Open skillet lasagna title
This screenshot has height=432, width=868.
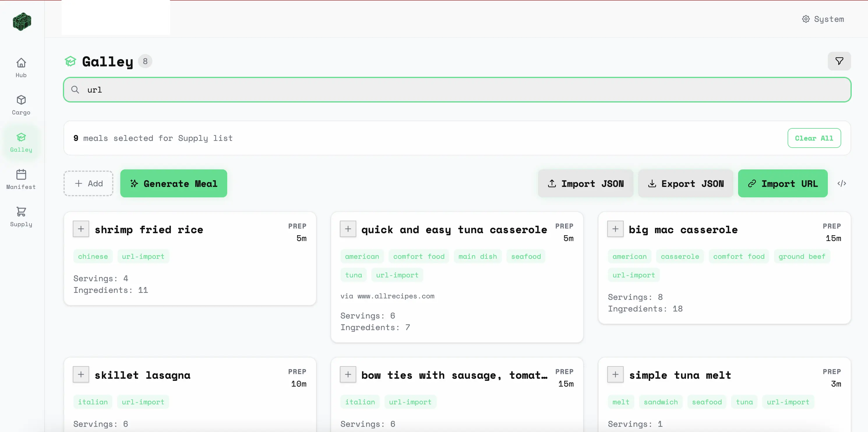pos(142,375)
